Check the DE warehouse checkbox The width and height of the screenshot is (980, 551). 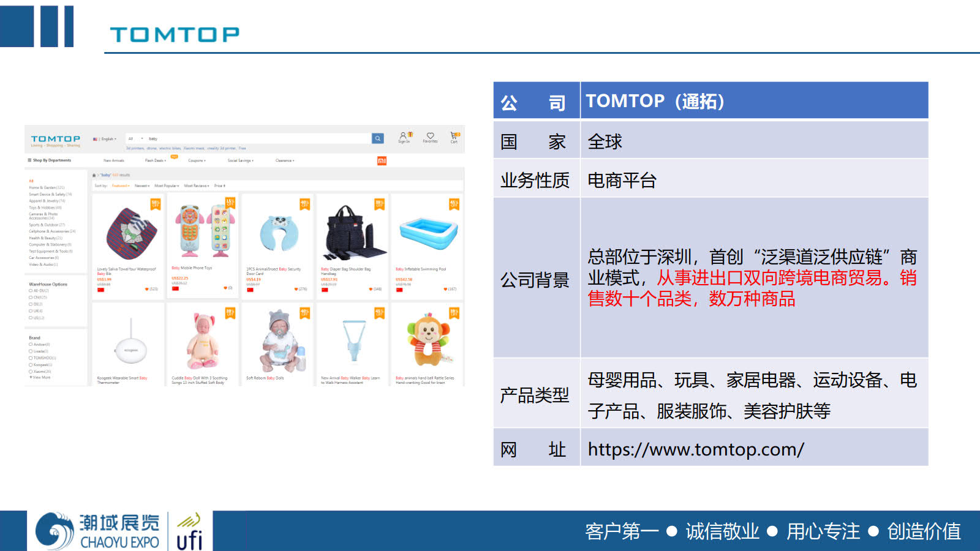coord(31,304)
